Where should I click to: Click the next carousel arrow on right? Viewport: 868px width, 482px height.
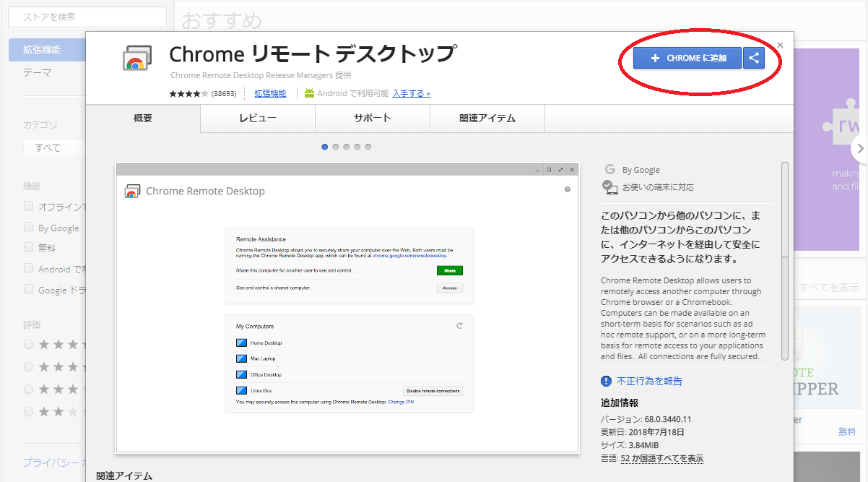tap(860, 150)
